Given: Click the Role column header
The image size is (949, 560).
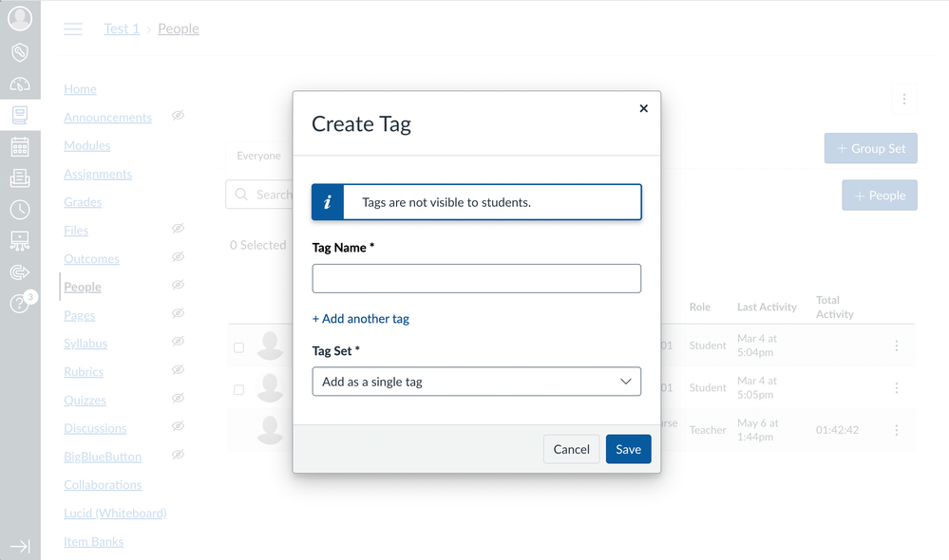Looking at the screenshot, I should pos(700,308).
